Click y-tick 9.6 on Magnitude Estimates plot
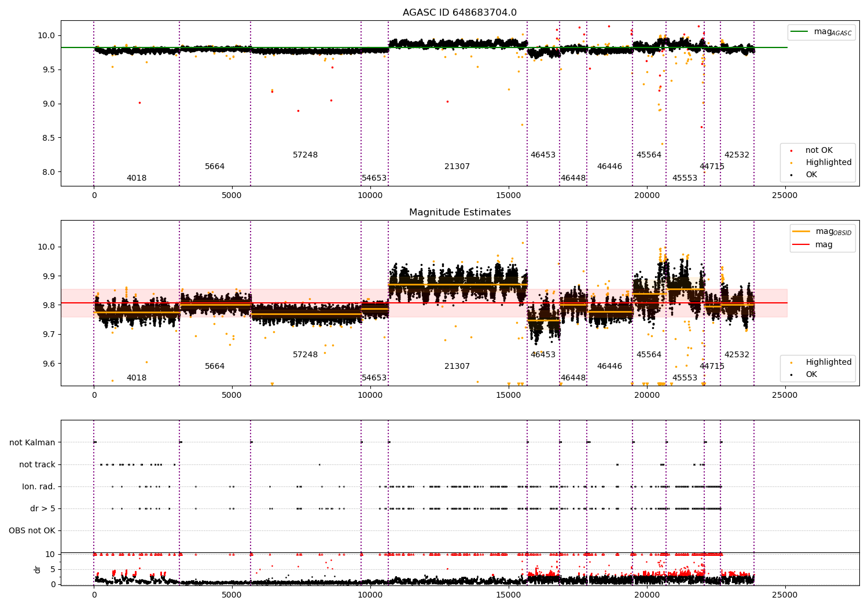Image resolution: width=868 pixels, height=608 pixels. click(x=49, y=364)
